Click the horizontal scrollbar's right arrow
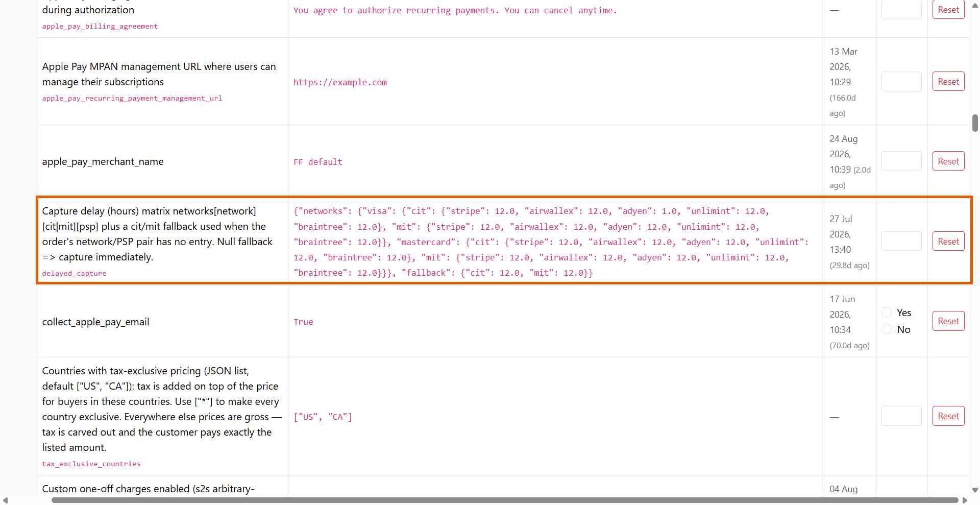Image resolution: width=980 pixels, height=505 pixels. (965, 500)
